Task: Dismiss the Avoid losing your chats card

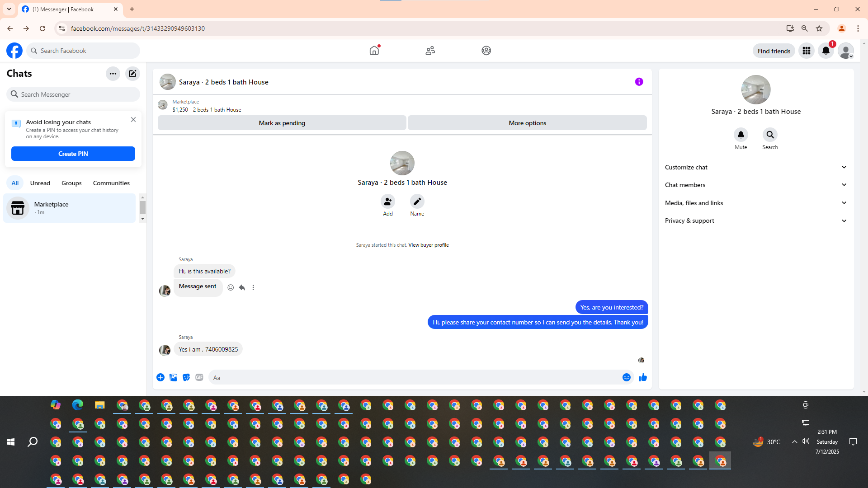Action: (x=133, y=120)
